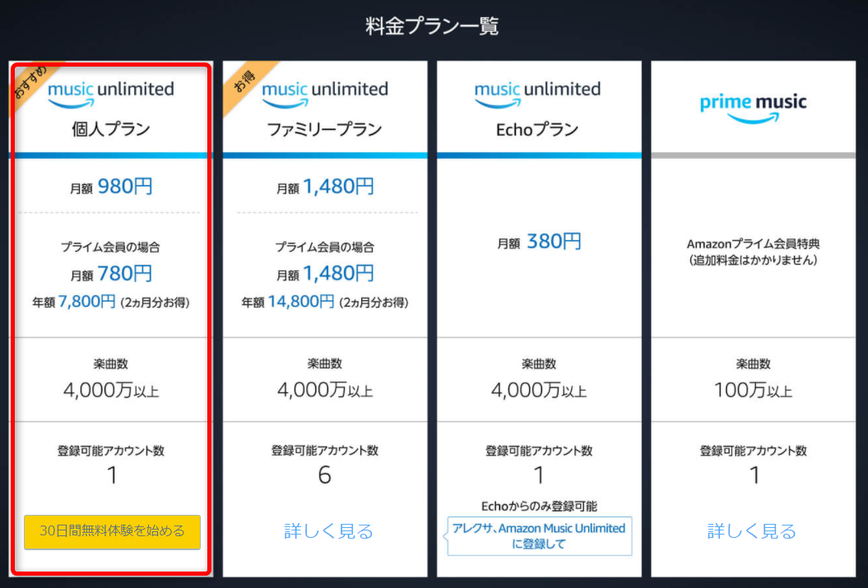Click the 月額 380円 Echo price

tap(539, 242)
